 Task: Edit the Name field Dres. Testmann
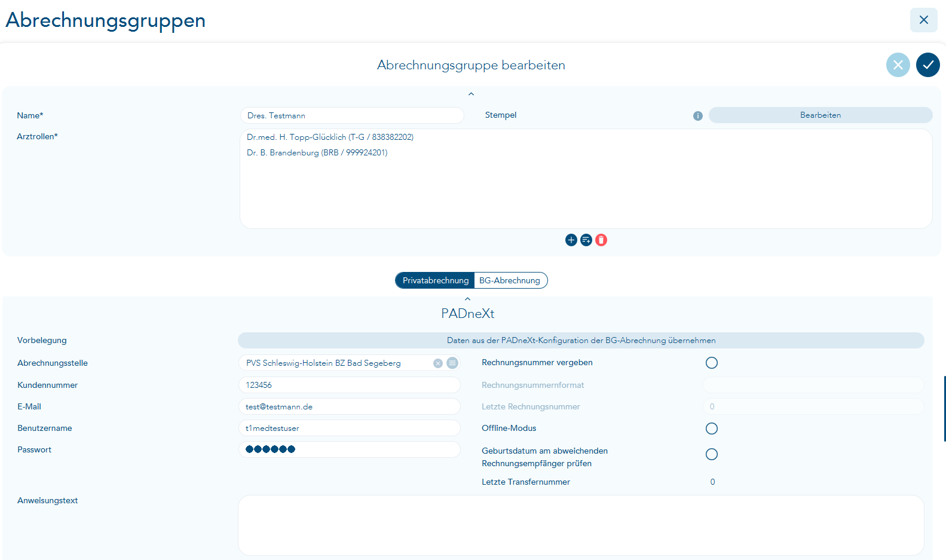[352, 115]
